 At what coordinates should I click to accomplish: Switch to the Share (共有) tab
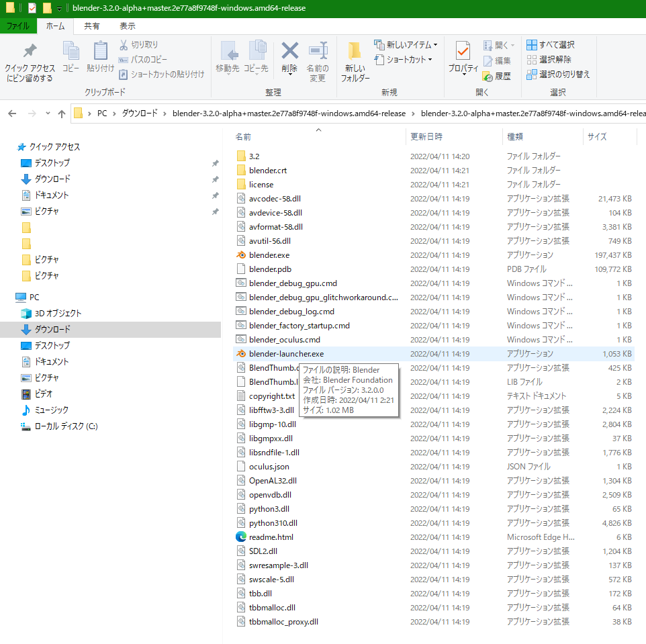tap(91, 26)
